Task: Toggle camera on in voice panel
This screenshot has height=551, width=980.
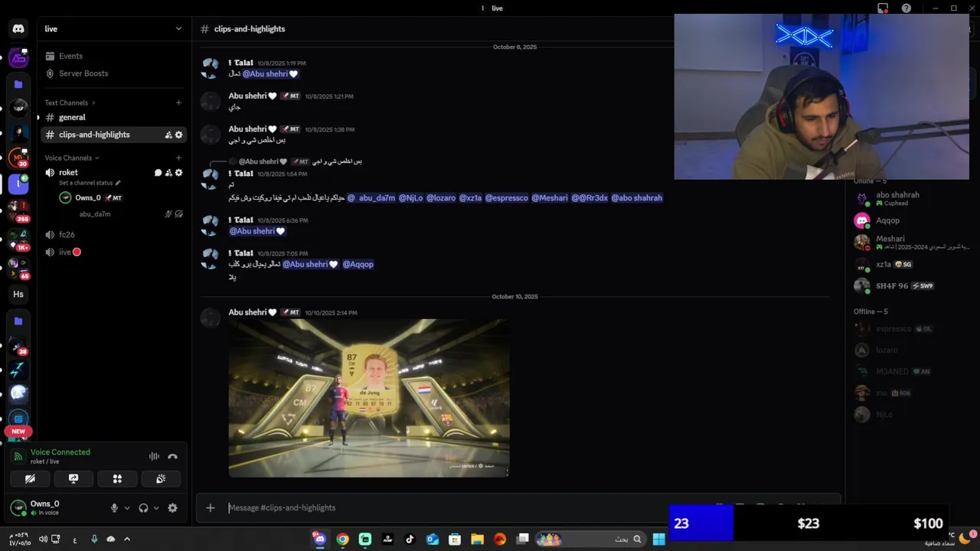Action: click(x=30, y=478)
